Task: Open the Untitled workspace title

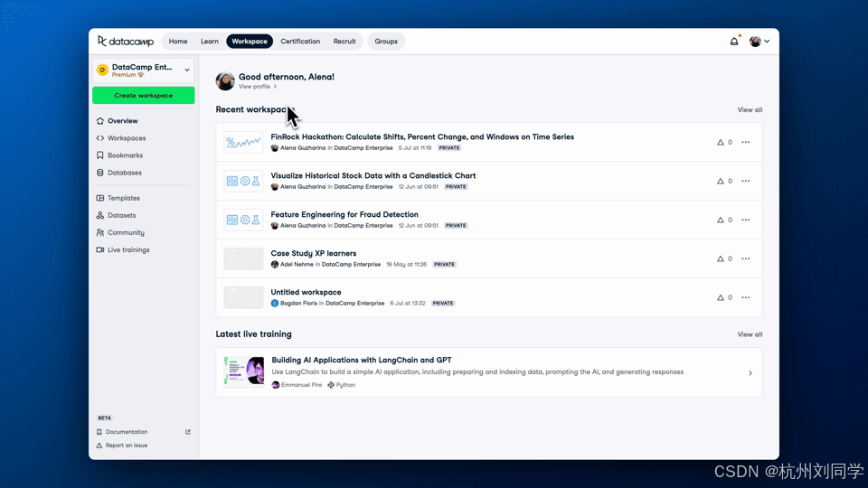Action: [x=306, y=292]
